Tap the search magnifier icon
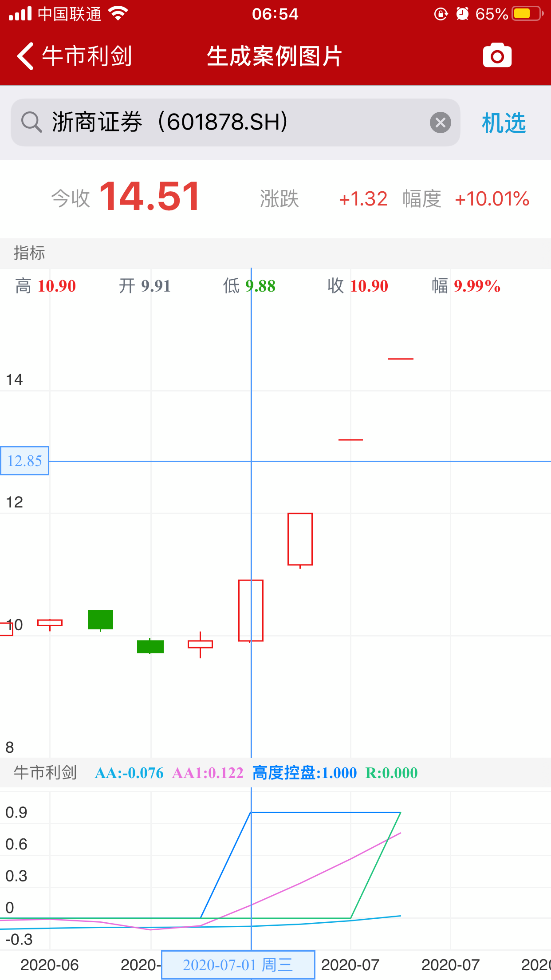Screen dimensions: 551x980 coord(31,122)
